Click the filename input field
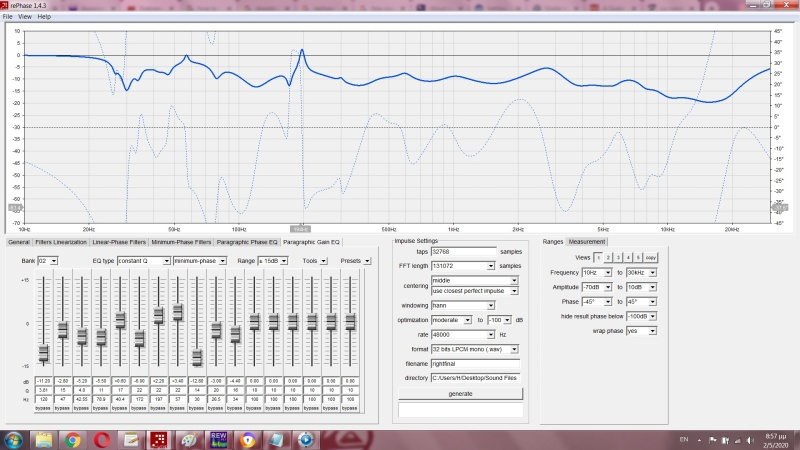This screenshot has width=800, height=450. (x=475, y=363)
